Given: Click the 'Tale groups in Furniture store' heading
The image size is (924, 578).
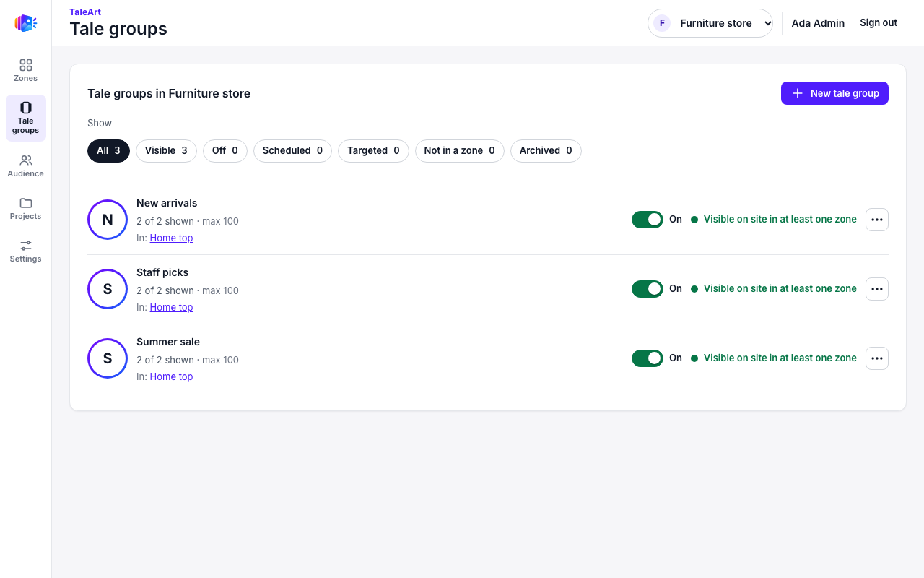Looking at the screenshot, I should click(x=169, y=93).
